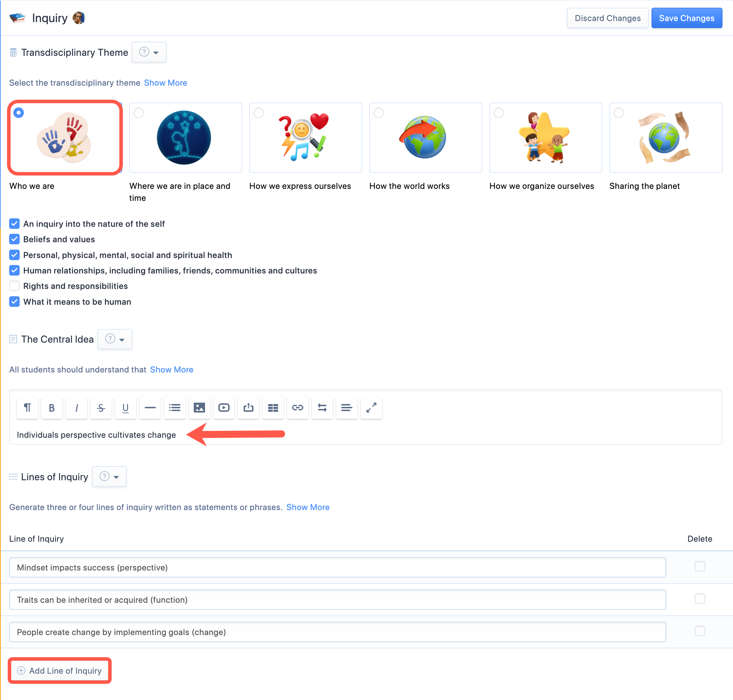Select the Sharing the planet radio button
Image resolution: width=733 pixels, height=700 pixels.
(619, 113)
